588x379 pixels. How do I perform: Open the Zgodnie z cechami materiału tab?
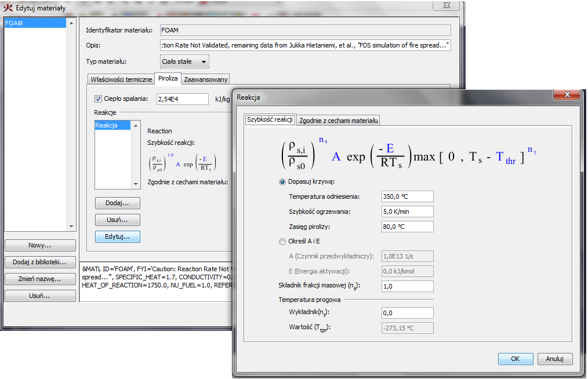pos(338,121)
